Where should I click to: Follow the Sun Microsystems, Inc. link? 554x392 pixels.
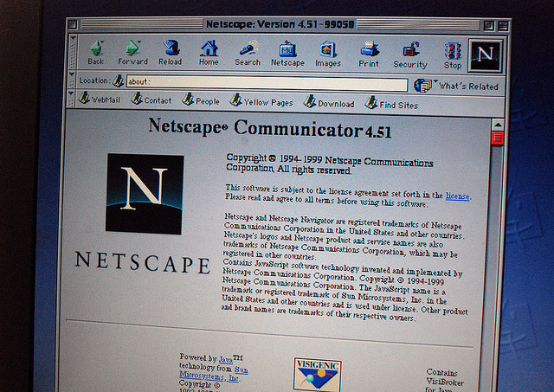click(x=214, y=373)
